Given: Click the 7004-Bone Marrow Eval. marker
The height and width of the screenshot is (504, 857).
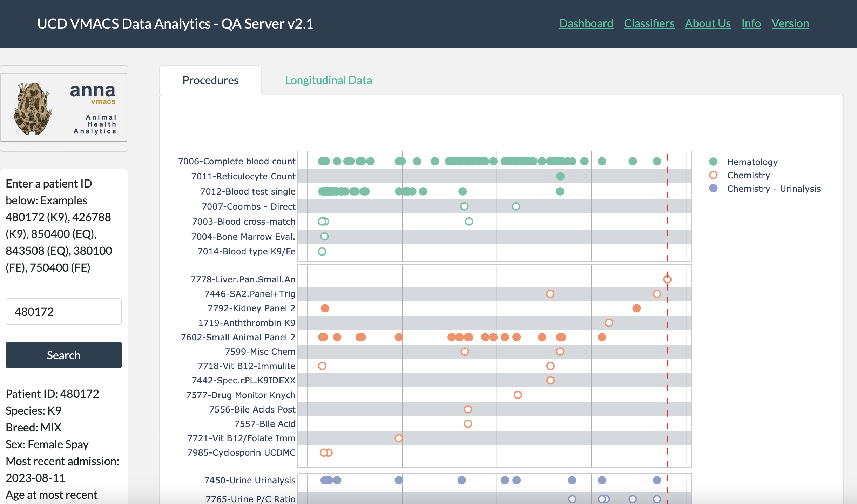Looking at the screenshot, I should pos(324,237).
